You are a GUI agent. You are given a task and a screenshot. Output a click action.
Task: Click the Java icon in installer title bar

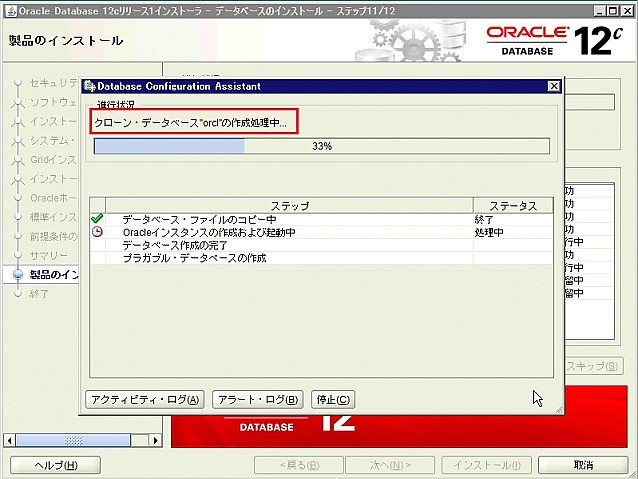(x=11, y=11)
